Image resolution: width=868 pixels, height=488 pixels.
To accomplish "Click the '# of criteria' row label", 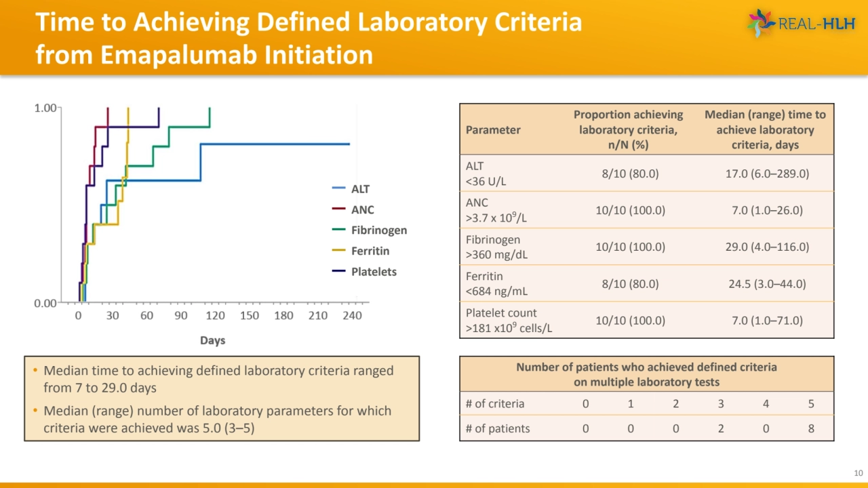I will [495, 403].
